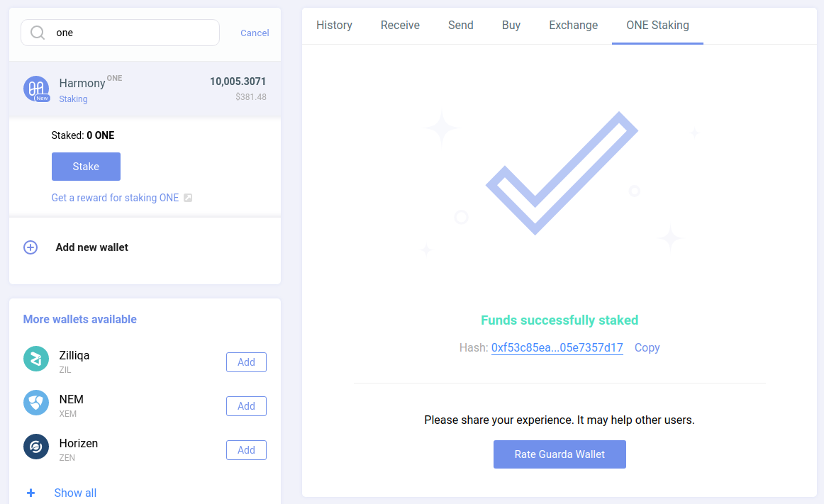Click the Funds successfully staked message
This screenshot has width=824, height=504.
pyautogui.click(x=559, y=320)
